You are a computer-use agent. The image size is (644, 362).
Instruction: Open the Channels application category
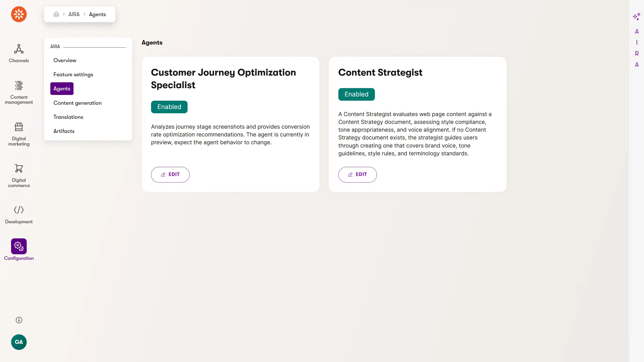[19, 53]
